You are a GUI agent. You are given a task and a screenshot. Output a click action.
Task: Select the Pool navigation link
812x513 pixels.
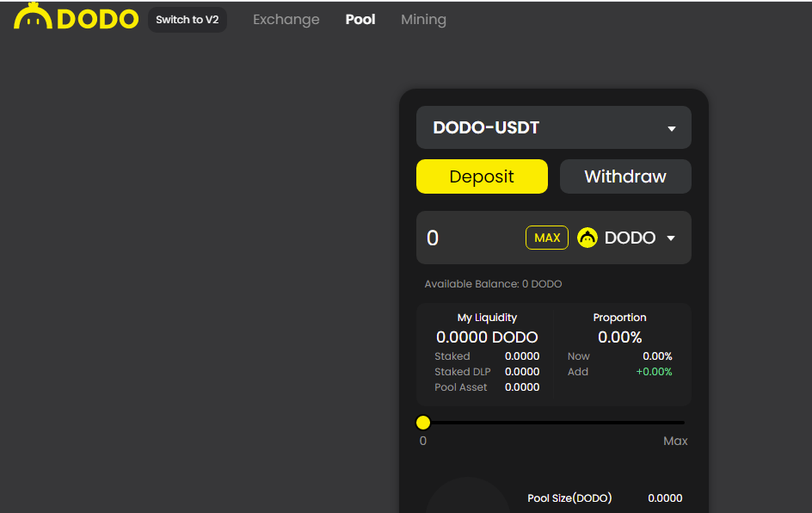(360, 19)
